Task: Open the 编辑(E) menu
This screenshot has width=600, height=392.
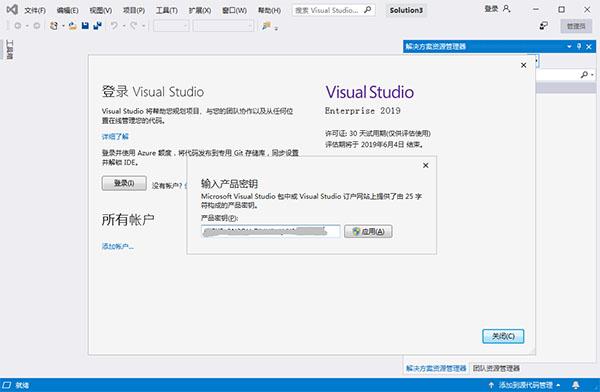Action: tap(67, 10)
